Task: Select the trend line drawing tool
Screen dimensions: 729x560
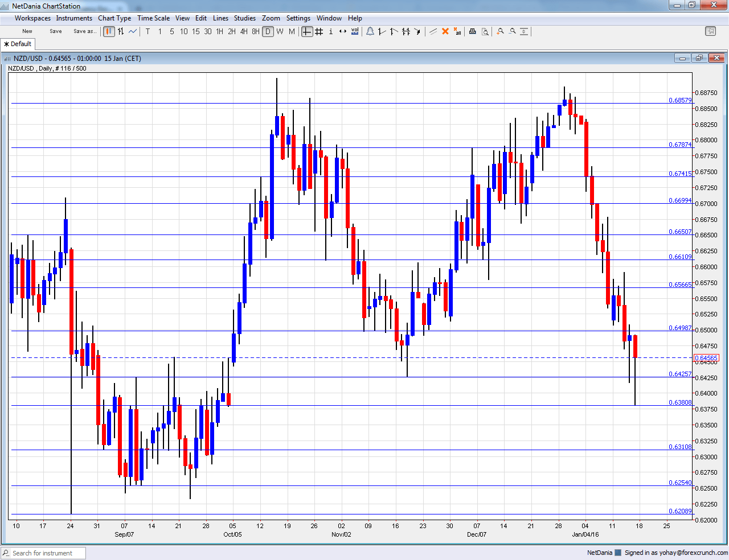Action: tap(433, 31)
